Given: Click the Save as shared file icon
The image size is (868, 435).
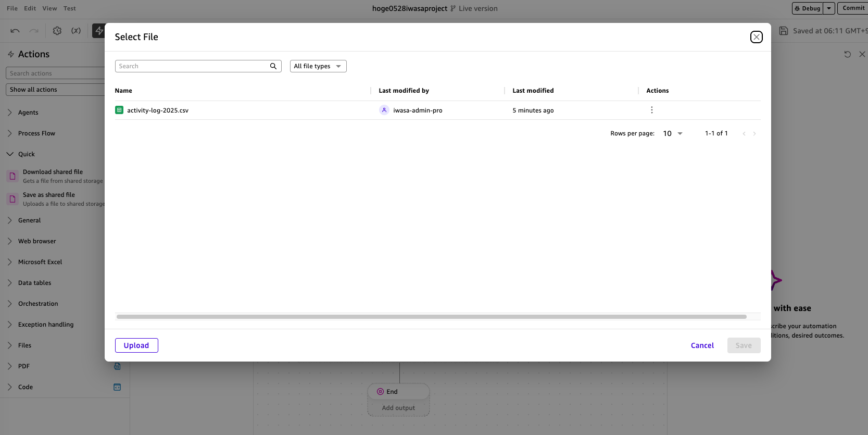Looking at the screenshot, I should [12, 199].
